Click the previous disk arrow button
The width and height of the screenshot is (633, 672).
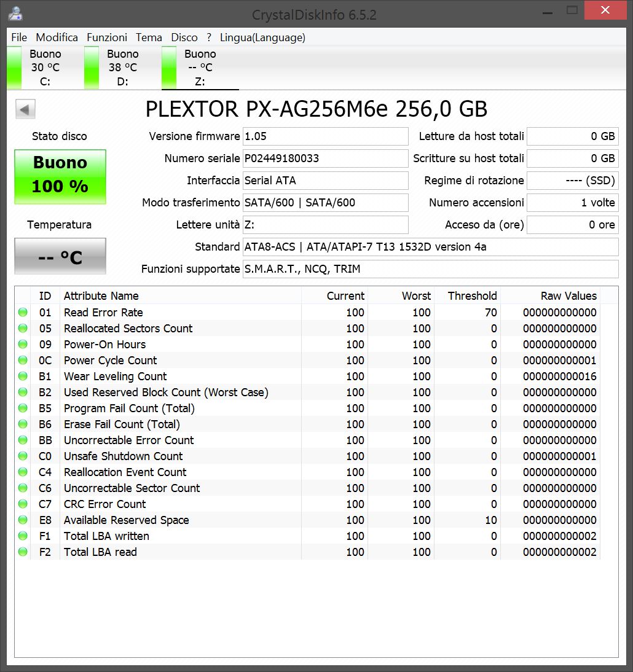tap(25, 109)
